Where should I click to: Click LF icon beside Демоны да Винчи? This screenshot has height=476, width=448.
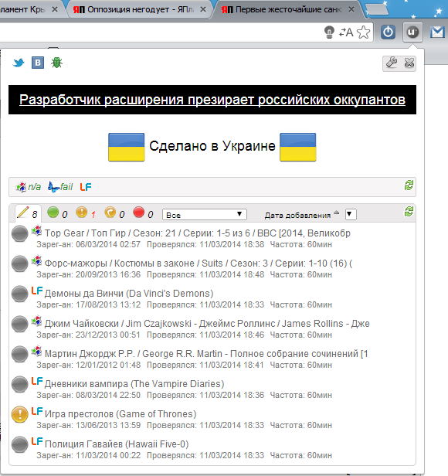pos(37,291)
